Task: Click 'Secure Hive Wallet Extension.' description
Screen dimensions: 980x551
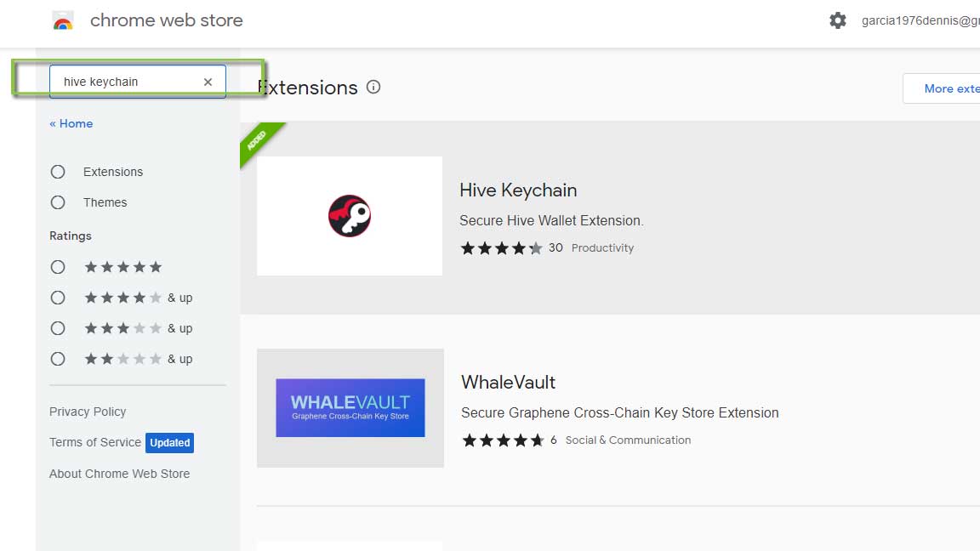Action: pyautogui.click(x=551, y=220)
